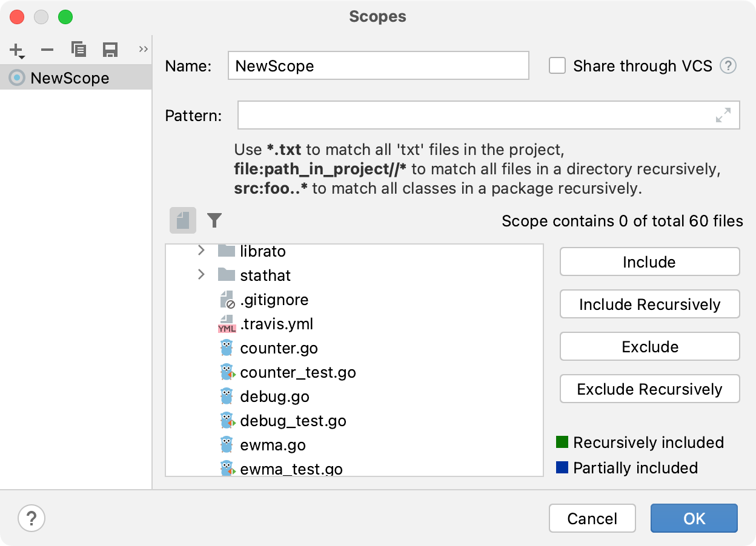Image resolution: width=756 pixels, height=546 pixels.
Task: Select NewScope in the scopes list
Action: 70,78
